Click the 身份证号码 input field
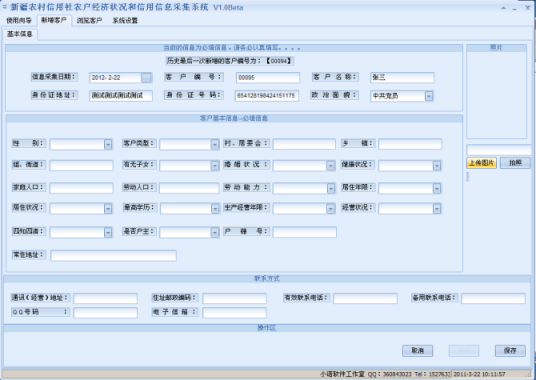Image resolution: width=536 pixels, height=380 pixels. click(267, 96)
